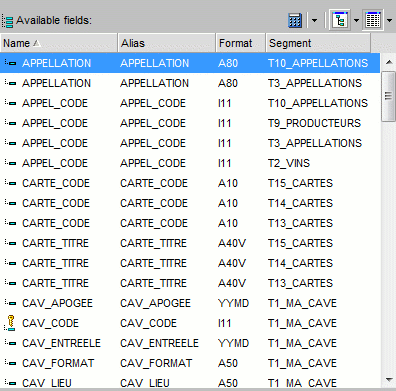
Task: Click the scrollbar up arrow
Action: pyautogui.click(x=389, y=62)
